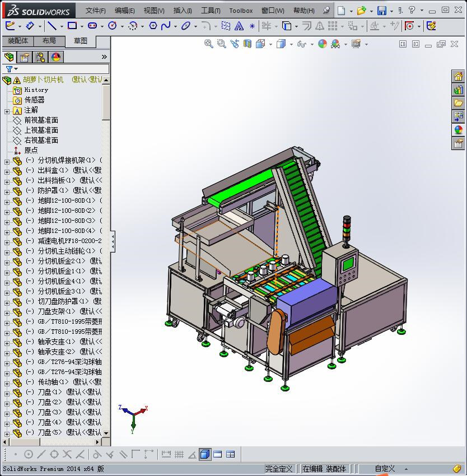Image resolution: width=467 pixels, height=476 pixels.
Task: Open the 视图(V) menu
Action: click(154, 11)
